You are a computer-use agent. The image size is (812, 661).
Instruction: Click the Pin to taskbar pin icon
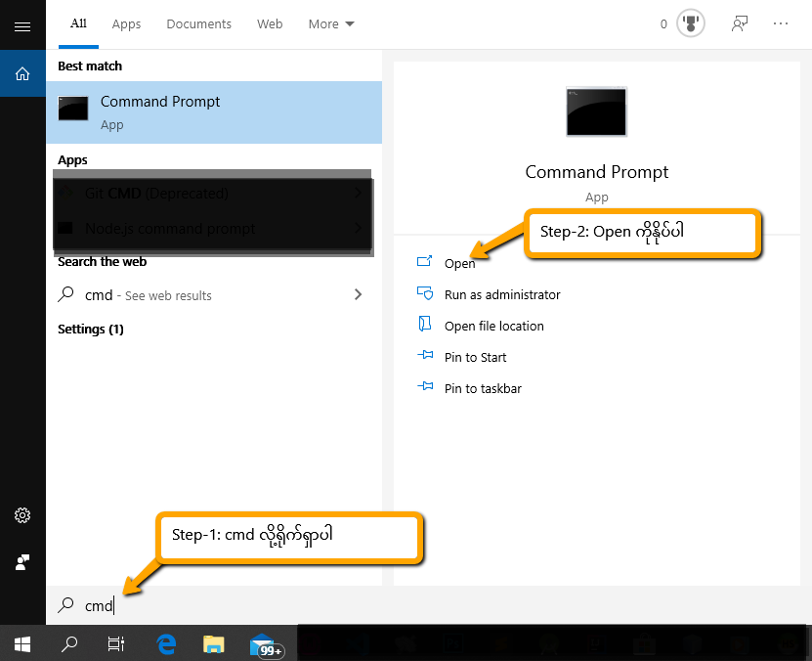[425, 386]
